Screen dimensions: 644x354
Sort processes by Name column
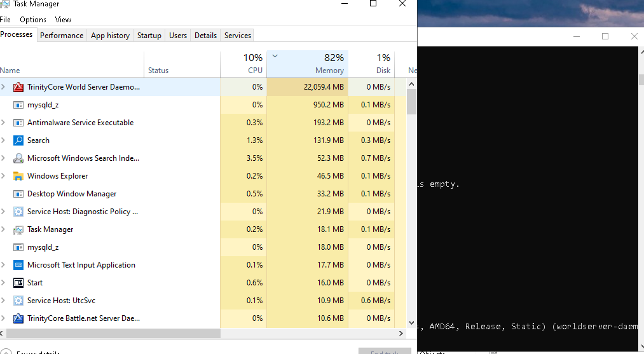(x=72, y=64)
